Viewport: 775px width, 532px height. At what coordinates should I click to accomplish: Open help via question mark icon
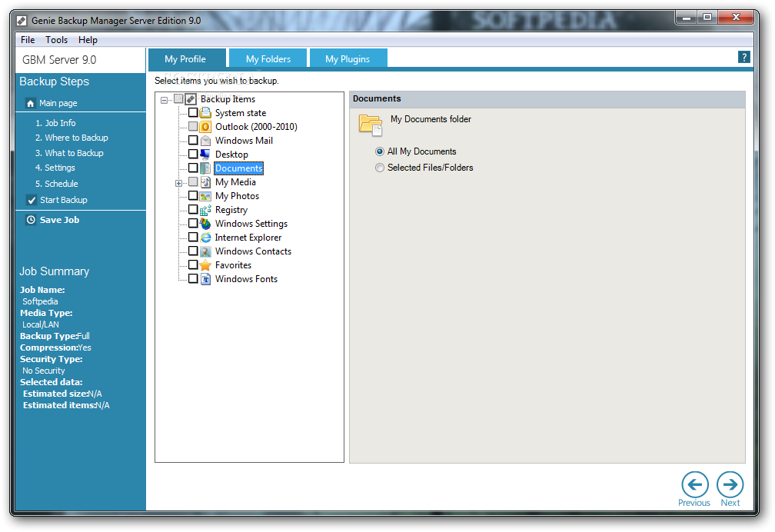744,58
